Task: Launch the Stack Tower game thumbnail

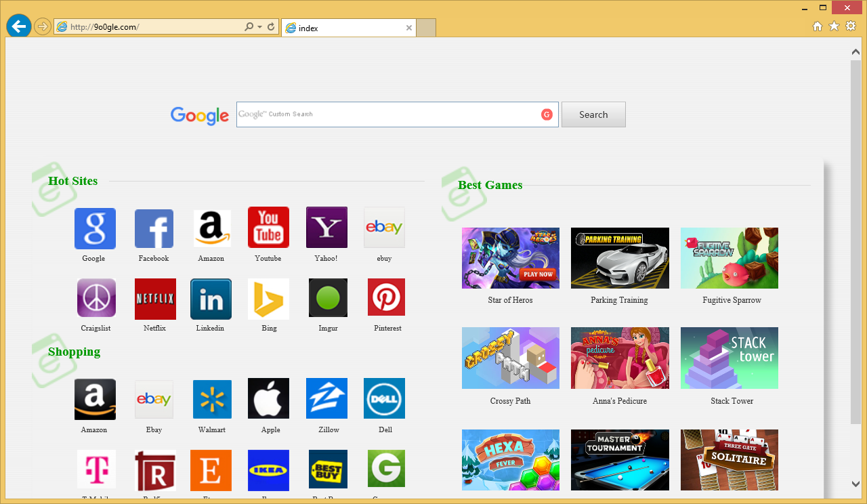Action: click(x=729, y=358)
